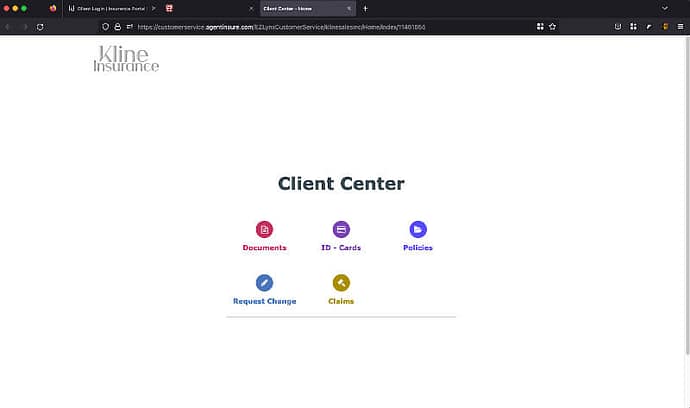Click the Claims text link
The image size is (690, 408).
pyautogui.click(x=341, y=301)
